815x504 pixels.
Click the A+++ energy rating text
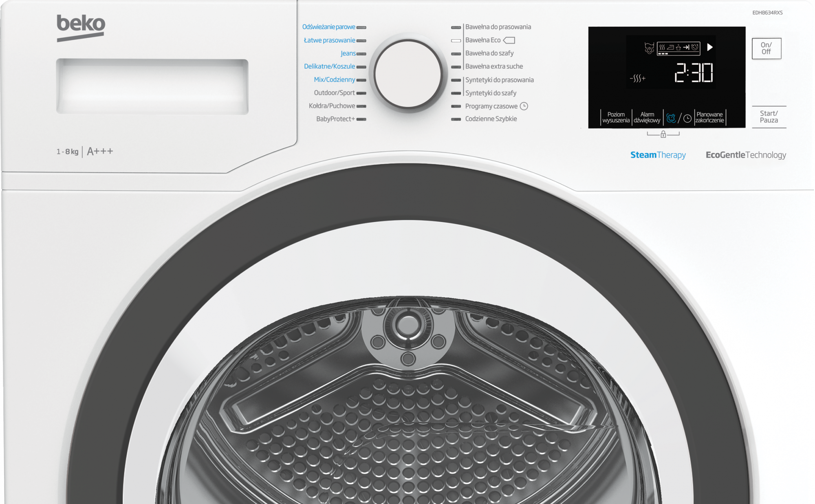(100, 151)
